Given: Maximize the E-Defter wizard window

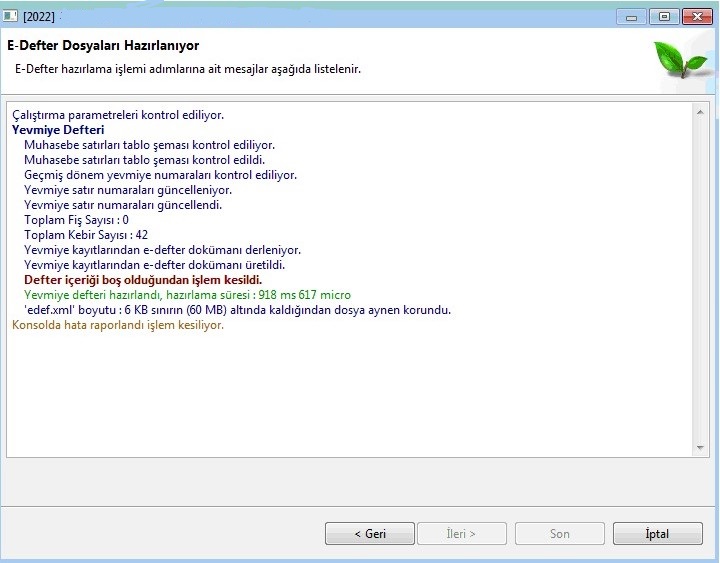Looking at the screenshot, I should pyautogui.click(x=662, y=16).
